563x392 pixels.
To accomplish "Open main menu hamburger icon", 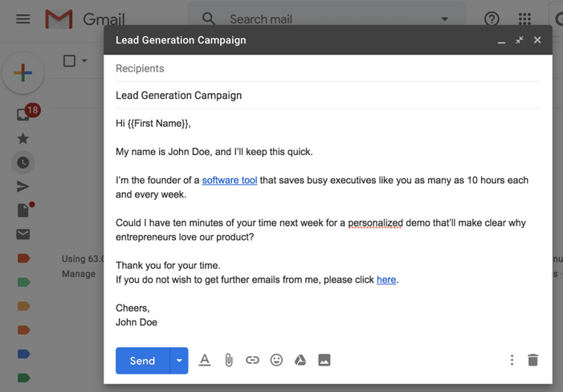I will pyautogui.click(x=23, y=18).
